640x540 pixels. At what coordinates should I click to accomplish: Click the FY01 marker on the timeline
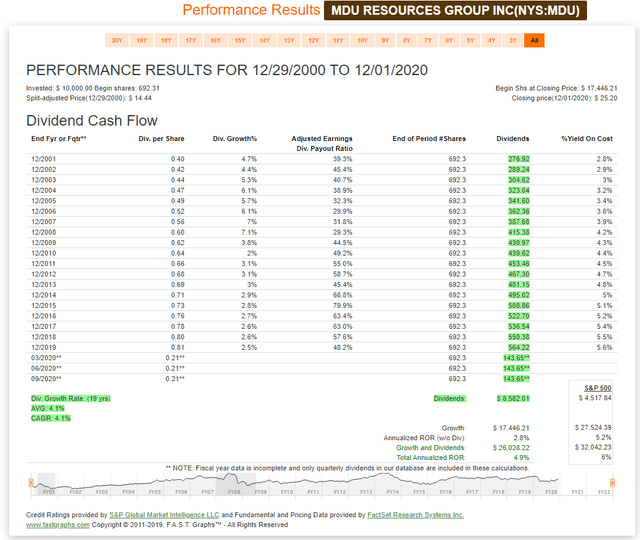click(49, 492)
